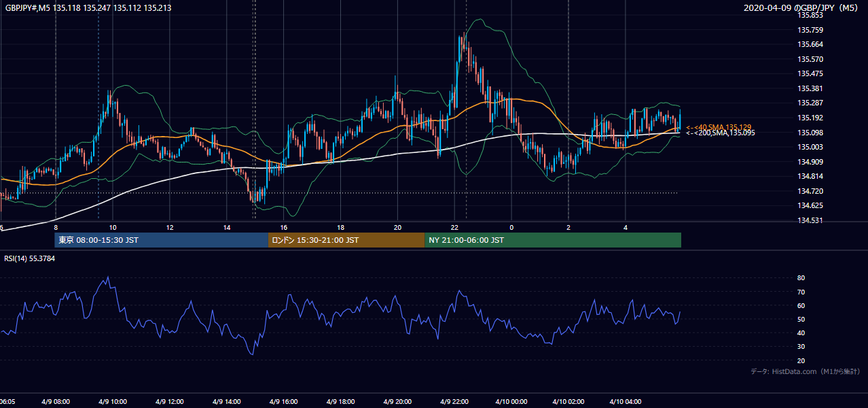
Task: Click the データ: HistData.com source credit
Action: pos(806,371)
